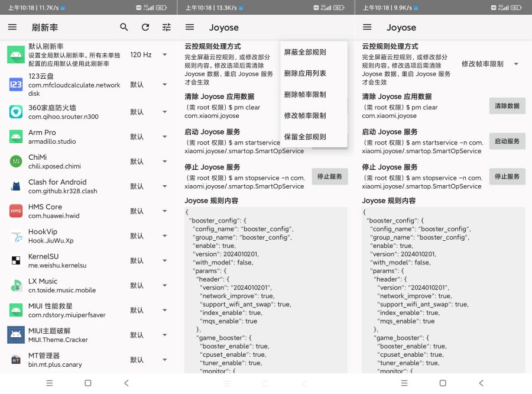Tap recents nav button on right Joyose screen
Screen dimensions: 532x394
coord(404,383)
